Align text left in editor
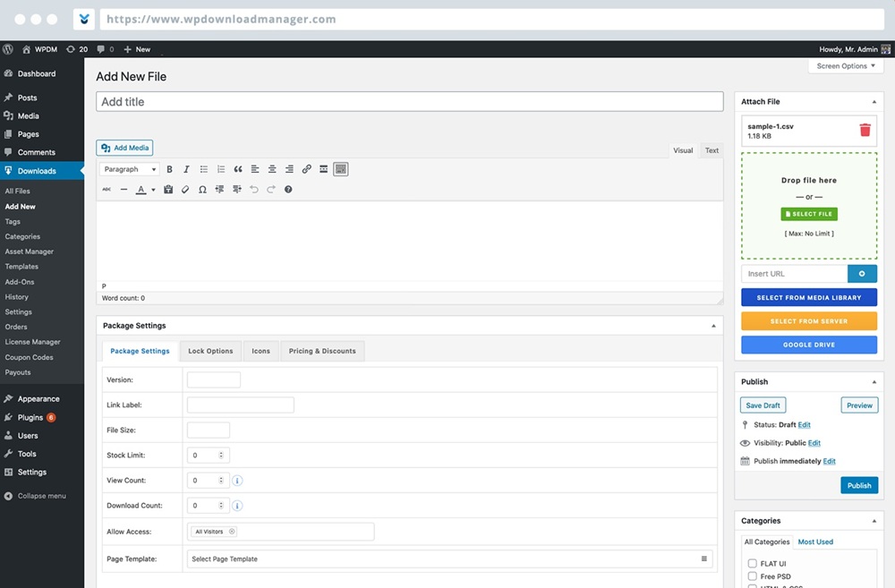This screenshot has height=588, width=895. point(255,169)
